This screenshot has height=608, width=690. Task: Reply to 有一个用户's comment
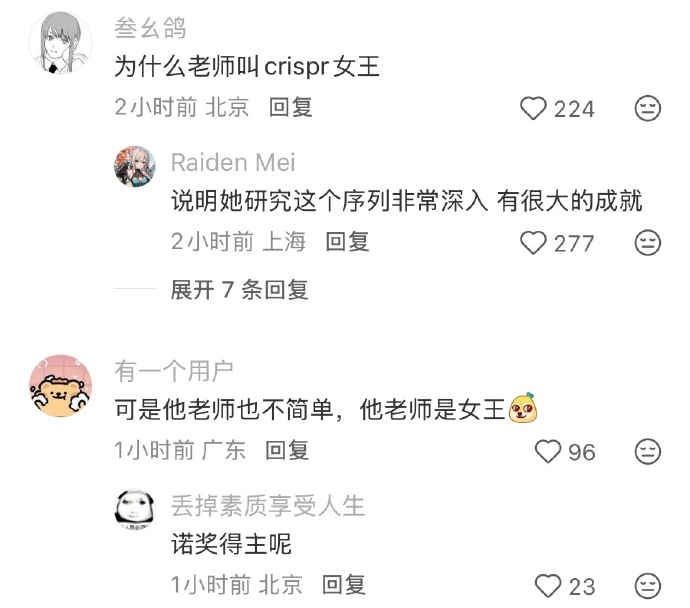(287, 451)
